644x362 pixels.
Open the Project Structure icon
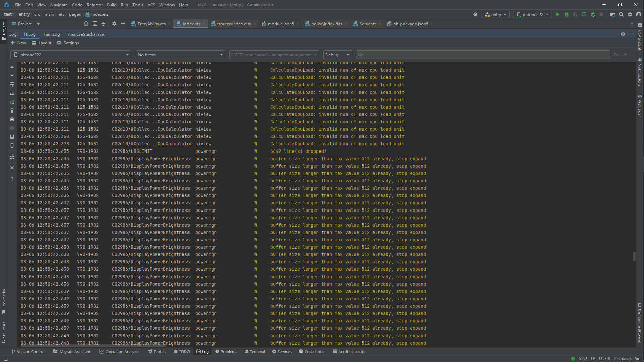[x=612, y=14]
